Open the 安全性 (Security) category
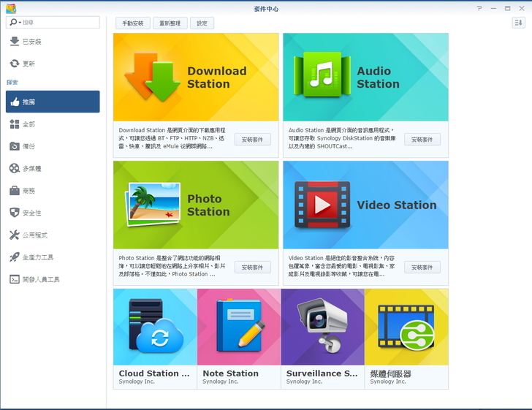532x410 pixels. point(32,213)
